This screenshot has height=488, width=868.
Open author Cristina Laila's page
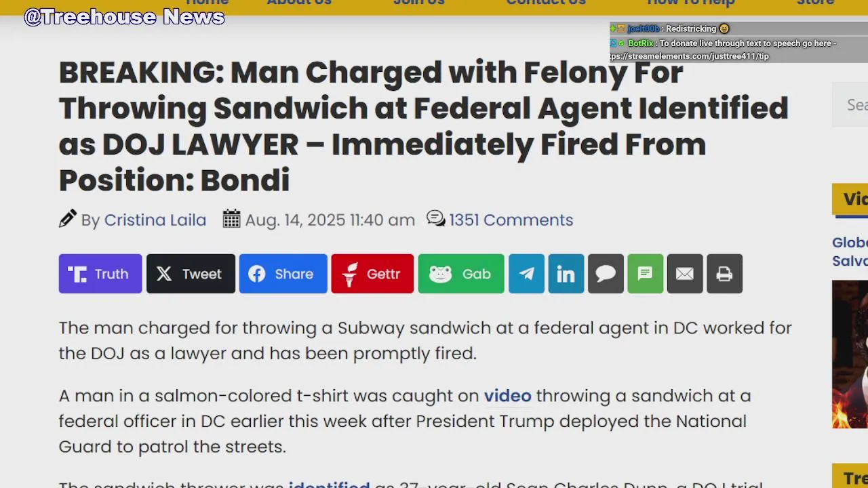click(155, 220)
